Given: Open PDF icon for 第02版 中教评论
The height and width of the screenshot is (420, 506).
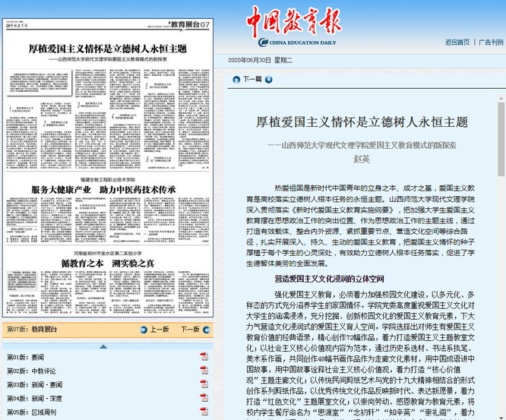Looking at the screenshot, I should point(204,371).
